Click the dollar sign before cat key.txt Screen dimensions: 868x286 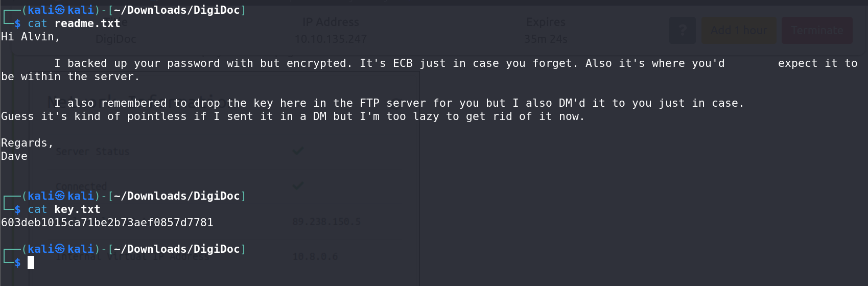click(x=18, y=209)
